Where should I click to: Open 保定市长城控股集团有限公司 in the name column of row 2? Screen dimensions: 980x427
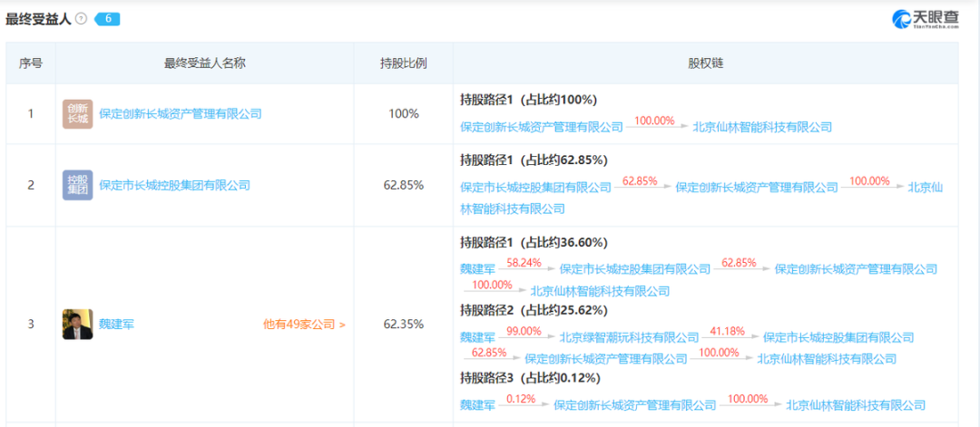click(x=174, y=185)
